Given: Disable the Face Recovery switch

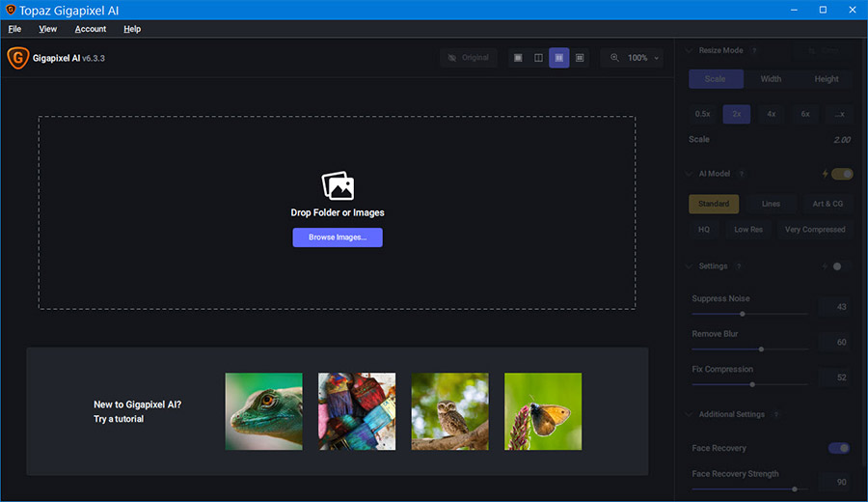Looking at the screenshot, I should [x=839, y=448].
